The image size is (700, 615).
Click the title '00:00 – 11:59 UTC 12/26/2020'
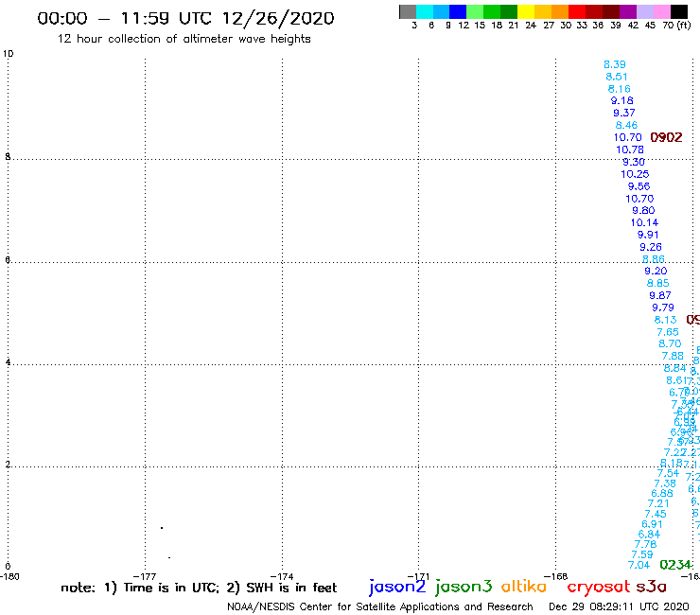pyautogui.click(x=185, y=18)
